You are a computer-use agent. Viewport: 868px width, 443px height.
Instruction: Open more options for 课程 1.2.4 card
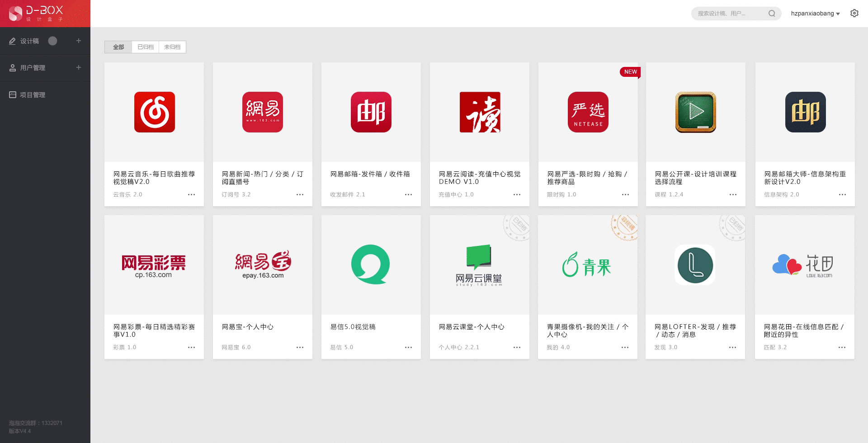(733, 195)
